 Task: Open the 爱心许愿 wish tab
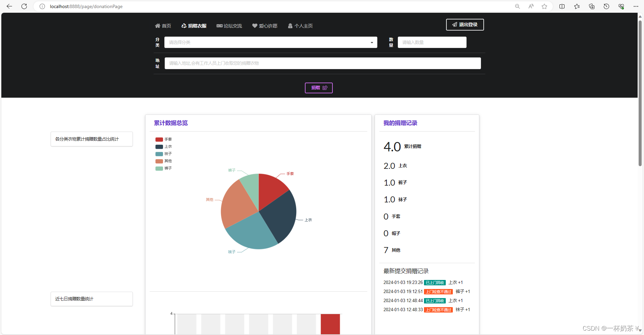point(265,26)
